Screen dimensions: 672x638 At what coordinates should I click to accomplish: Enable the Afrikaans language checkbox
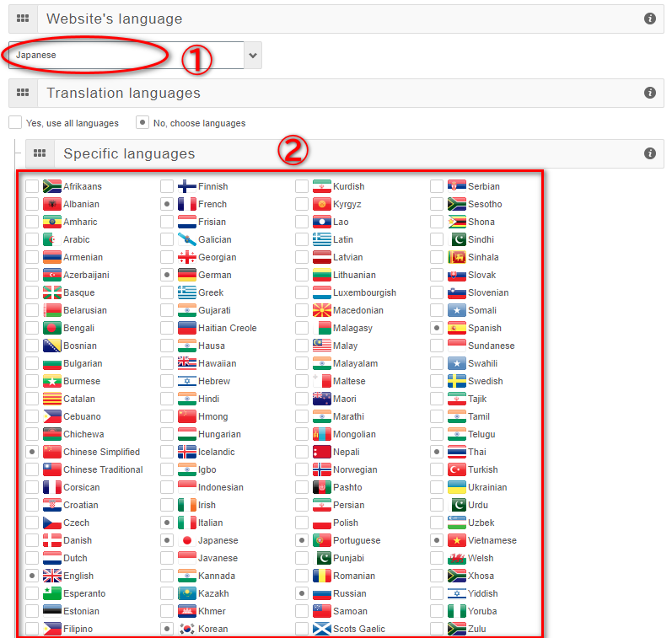32,186
